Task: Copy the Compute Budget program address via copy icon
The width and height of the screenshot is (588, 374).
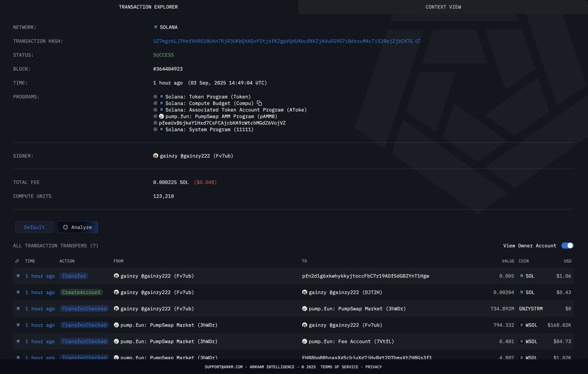Action: point(259,103)
